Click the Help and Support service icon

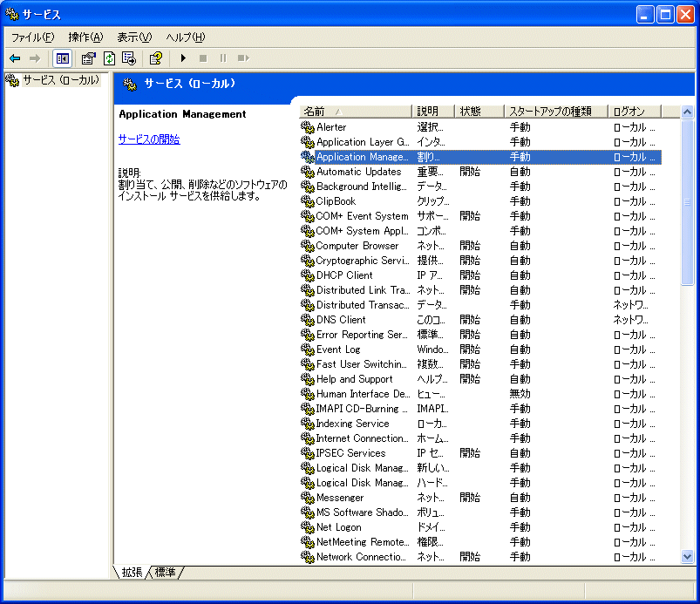pos(308,379)
